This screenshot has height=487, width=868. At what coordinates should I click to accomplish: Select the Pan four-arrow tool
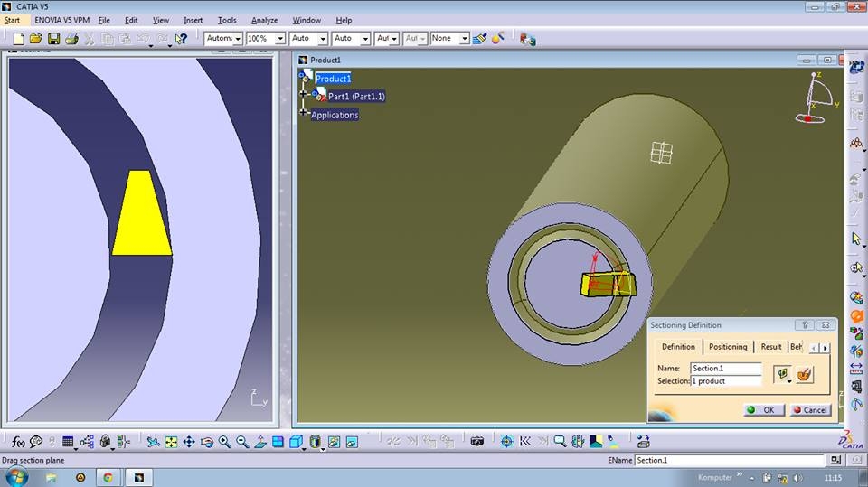(189, 442)
